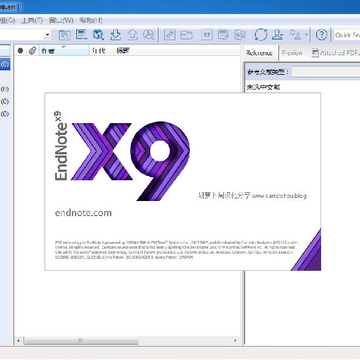The image size is (360, 360).
Task: Click the horizontal scrollbar right arrow
Action: 235,341
